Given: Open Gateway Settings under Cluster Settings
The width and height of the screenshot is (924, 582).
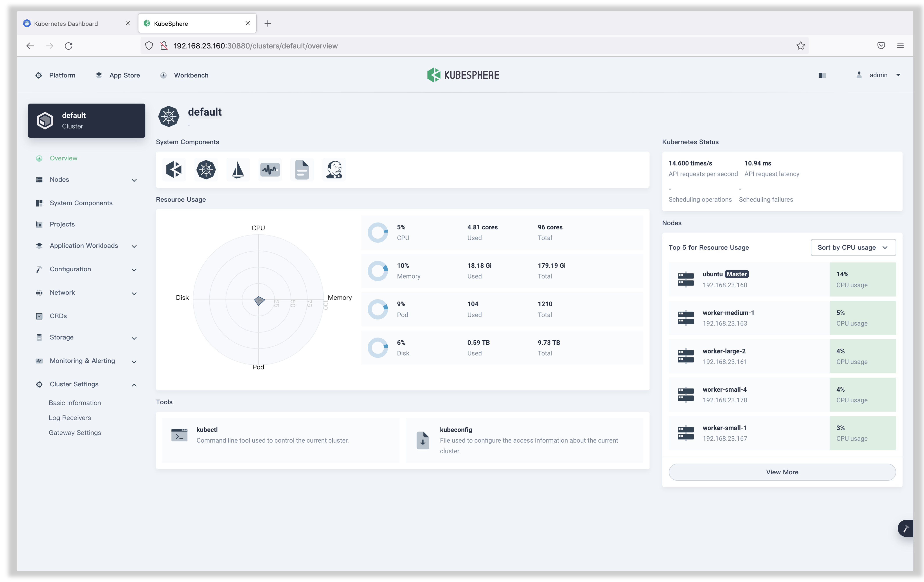Looking at the screenshot, I should pyautogui.click(x=75, y=433).
